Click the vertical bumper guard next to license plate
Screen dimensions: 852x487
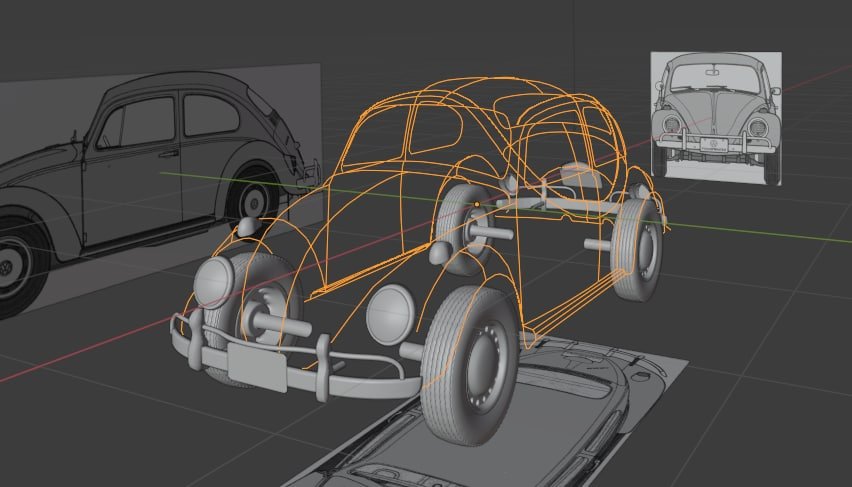[x=323, y=367]
